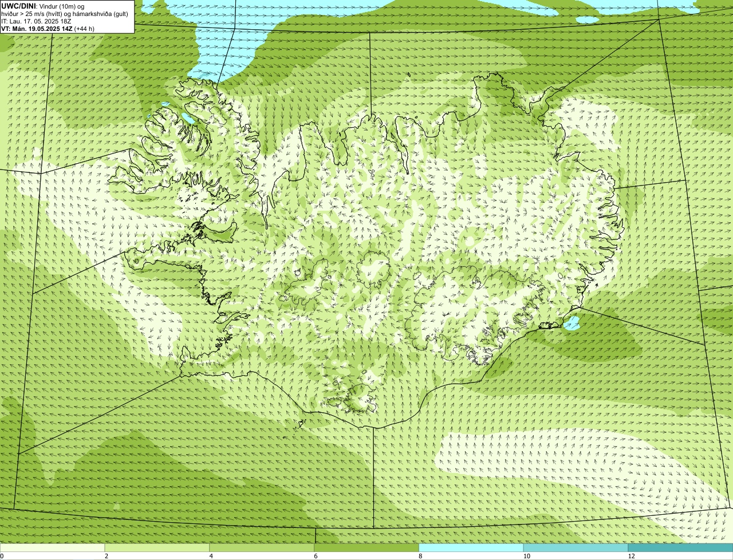
Task: Click the above-12 m/s teal legend segment
Action: click(680, 548)
